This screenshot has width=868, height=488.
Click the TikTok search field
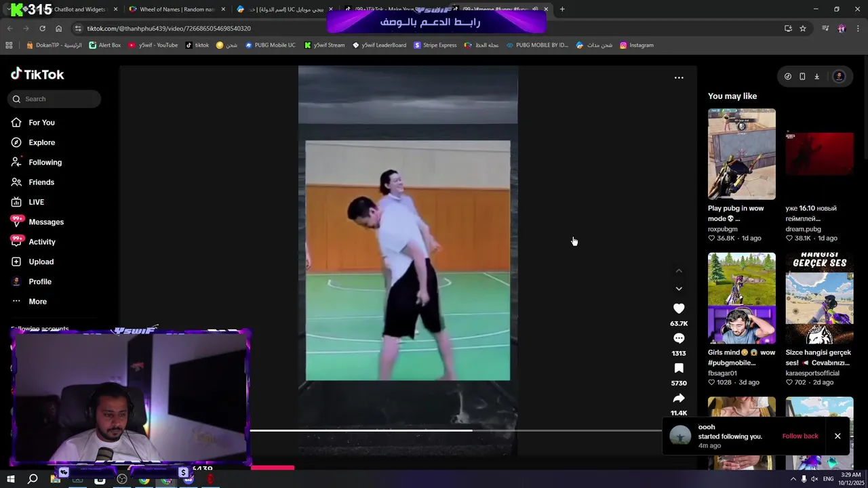pos(54,99)
